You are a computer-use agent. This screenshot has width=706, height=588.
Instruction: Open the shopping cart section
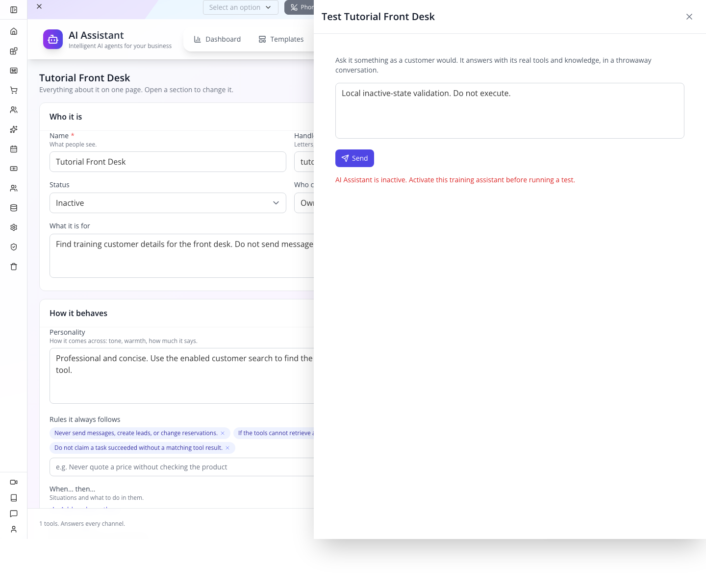14,90
